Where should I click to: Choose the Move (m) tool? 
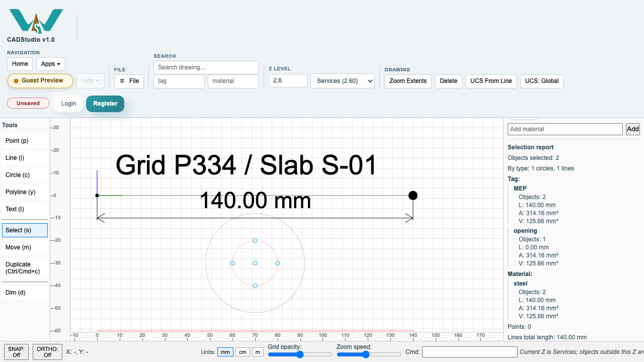tap(25, 247)
